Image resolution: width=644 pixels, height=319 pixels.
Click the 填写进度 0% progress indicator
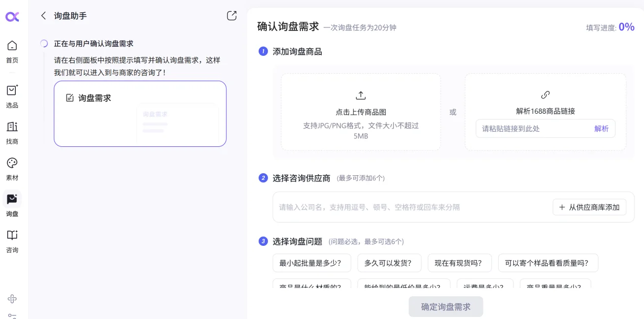pos(610,27)
